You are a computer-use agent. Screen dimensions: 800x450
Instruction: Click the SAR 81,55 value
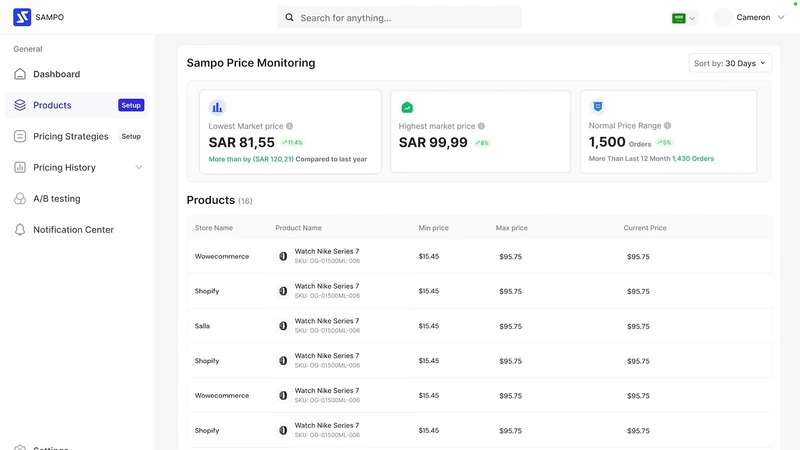(242, 142)
